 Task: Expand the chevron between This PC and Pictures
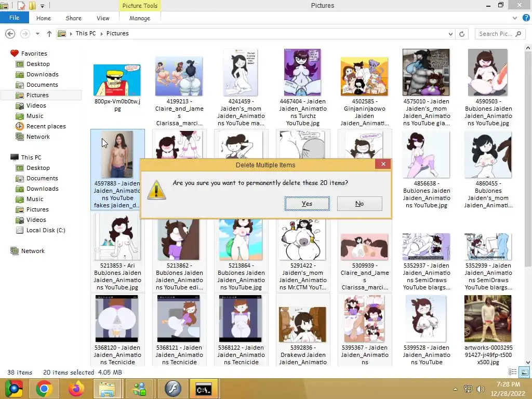tap(101, 34)
